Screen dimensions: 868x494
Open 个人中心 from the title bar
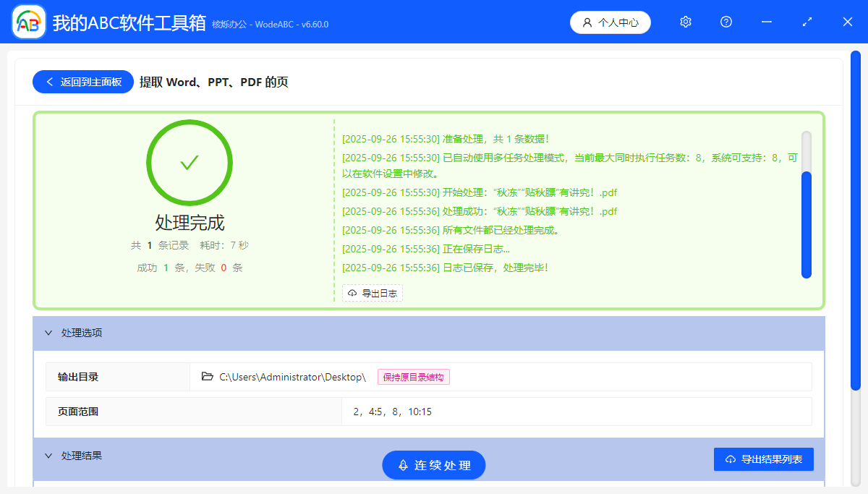click(610, 22)
